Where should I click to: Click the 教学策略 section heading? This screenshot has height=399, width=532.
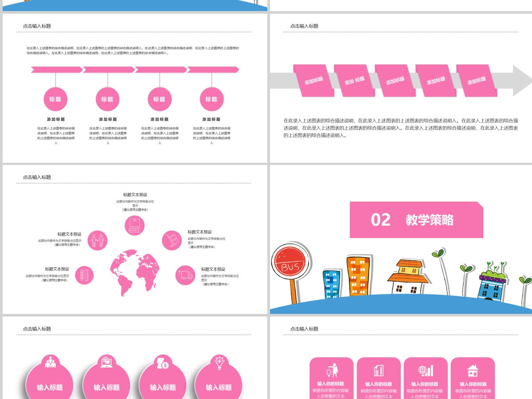[430, 220]
